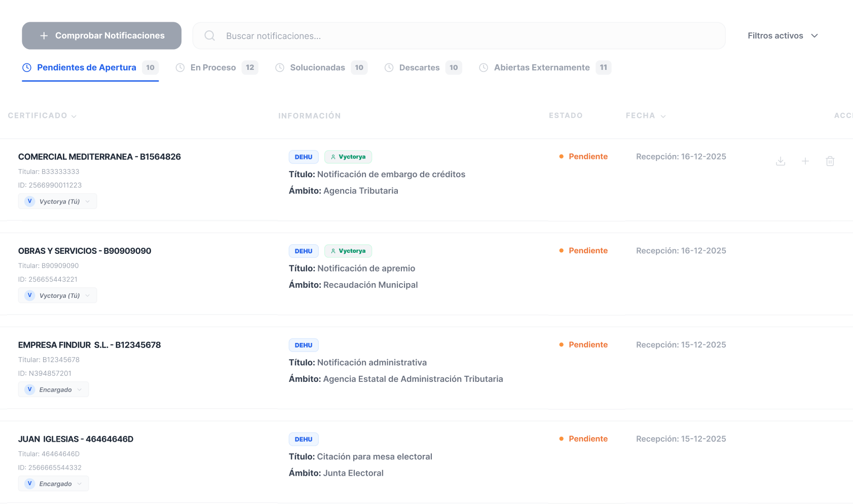Open the Filtros activos dropdown
The width and height of the screenshot is (853, 504).
783,36
